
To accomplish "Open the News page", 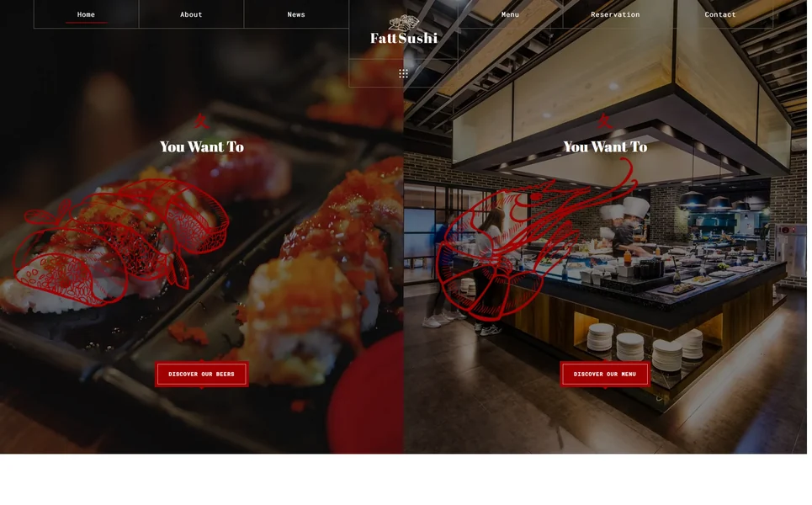I will (296, 14).
